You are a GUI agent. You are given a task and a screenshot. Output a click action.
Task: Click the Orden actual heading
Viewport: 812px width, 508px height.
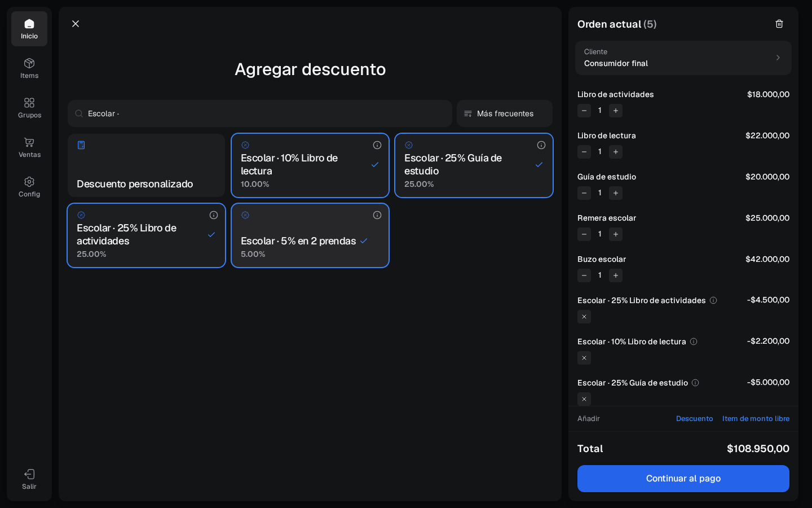tap(617, 24)
